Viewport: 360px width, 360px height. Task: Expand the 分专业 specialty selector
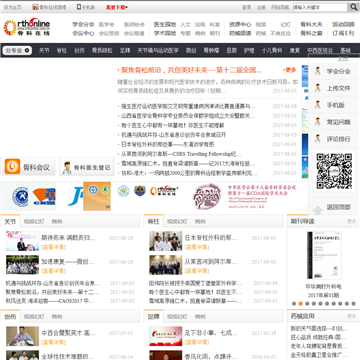(17, 51)
